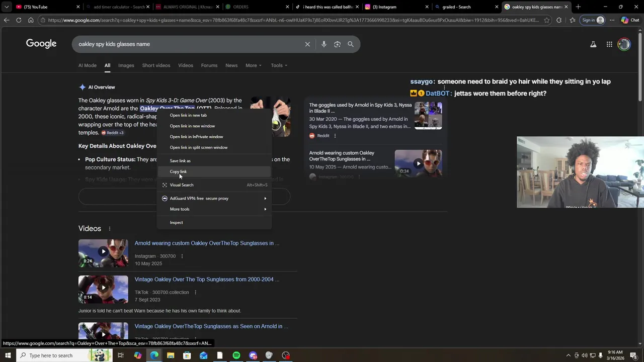
Task: Click the search magnifier button
Action: click(351, 44)
